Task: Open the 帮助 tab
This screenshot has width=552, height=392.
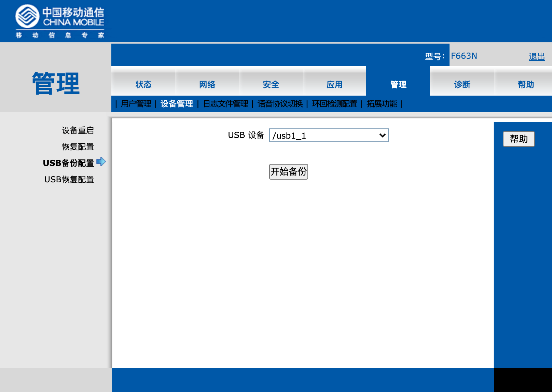Action: click(525, 84)
